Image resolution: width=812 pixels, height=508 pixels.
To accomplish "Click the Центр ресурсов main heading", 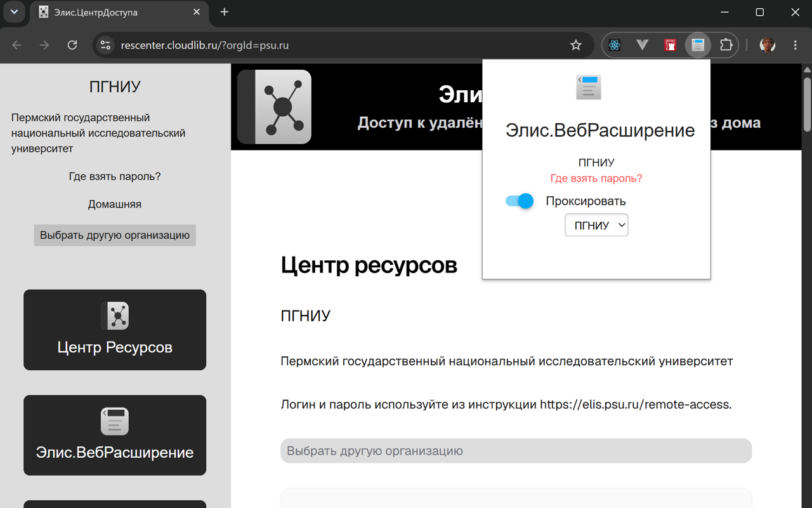I will [369, 265].
